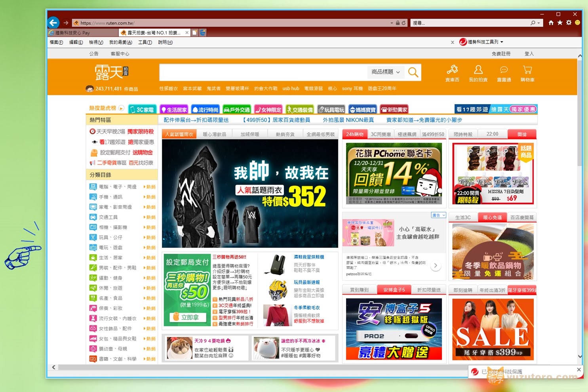This screenshot has height=392, width=588.
Task: Open the 檢視(V) menu
Action: (x=96, y=42)
